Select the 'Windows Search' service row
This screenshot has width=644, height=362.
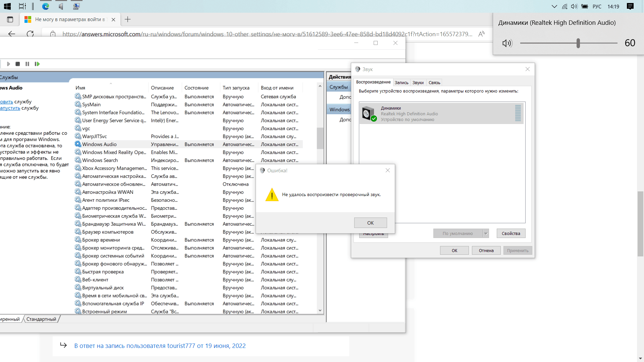(100, 160)
